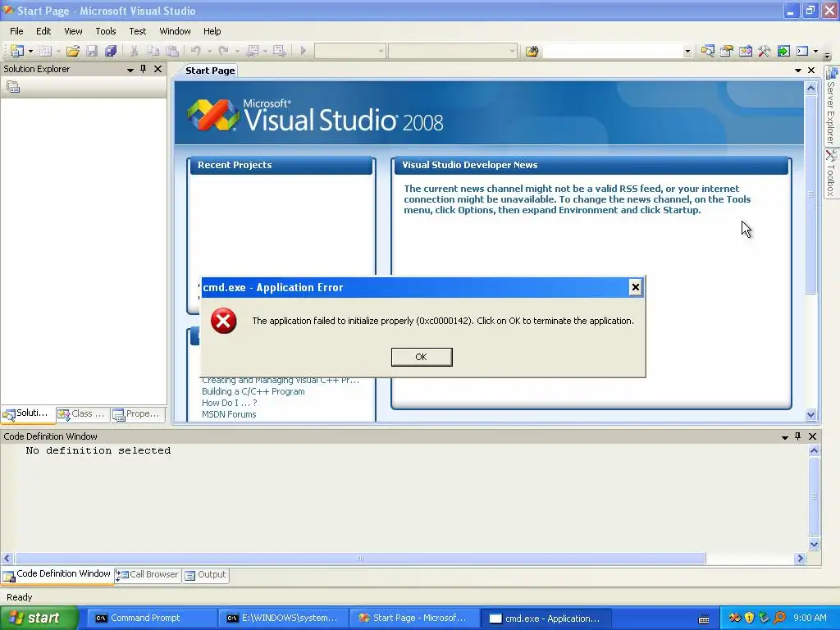Open the Test menu

point(137,31)
